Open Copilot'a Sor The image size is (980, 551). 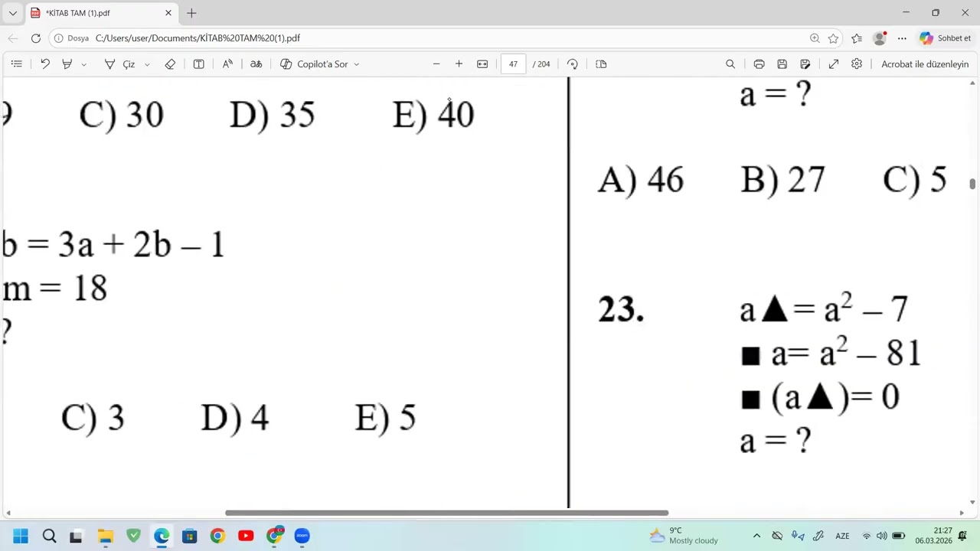[x=314, y=64]
